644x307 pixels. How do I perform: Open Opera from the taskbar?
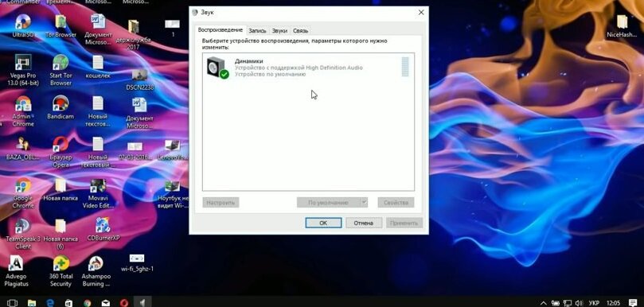click(x=124, y=302)
